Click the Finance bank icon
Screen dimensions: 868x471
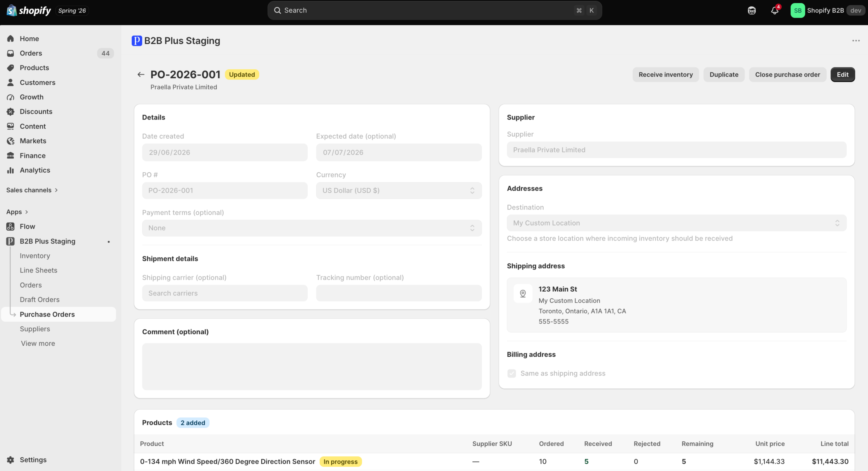10,156
